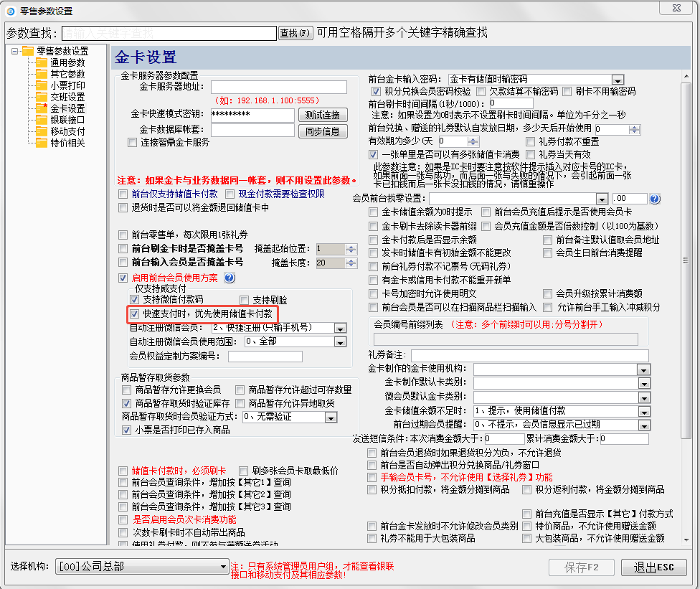
Task: Enable 连接智鼎金卡服务 checkbox
Action: [132, 143]
